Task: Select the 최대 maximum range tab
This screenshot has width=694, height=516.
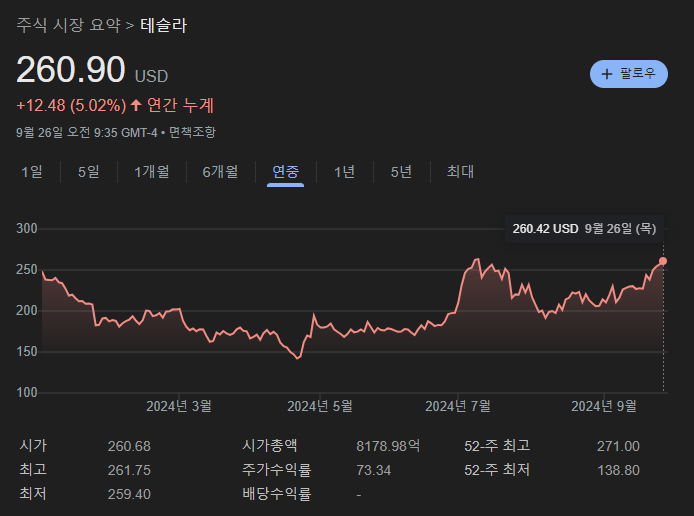Action: click(460, 172)
